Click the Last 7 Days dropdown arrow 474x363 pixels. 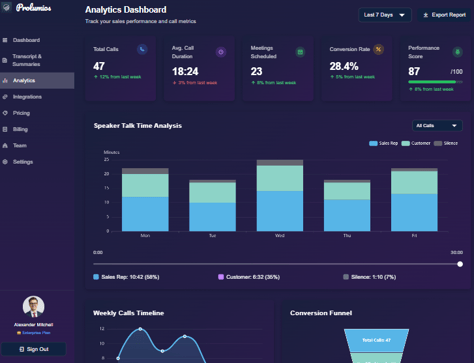click(402, 15)
